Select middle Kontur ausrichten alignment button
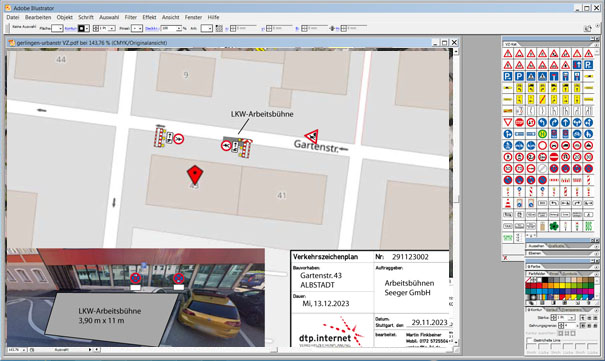The width and height of the screenshot is (605, 361). [x=567, y=333]
